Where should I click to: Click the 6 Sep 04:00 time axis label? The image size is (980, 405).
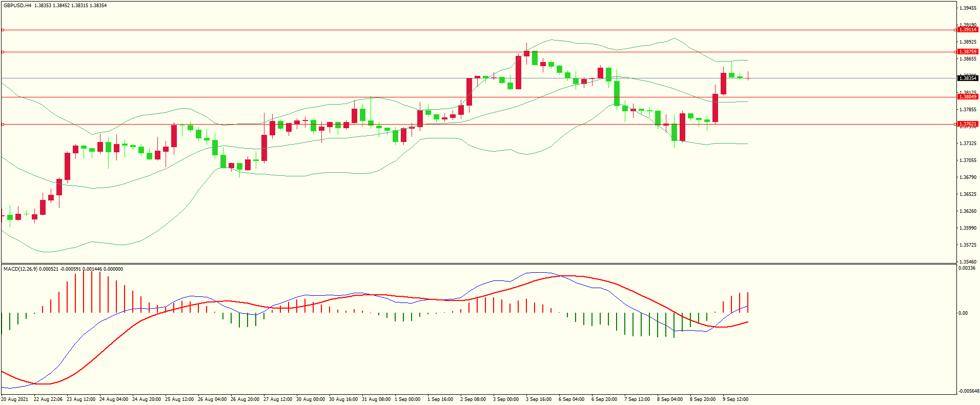tap(571, 399)
